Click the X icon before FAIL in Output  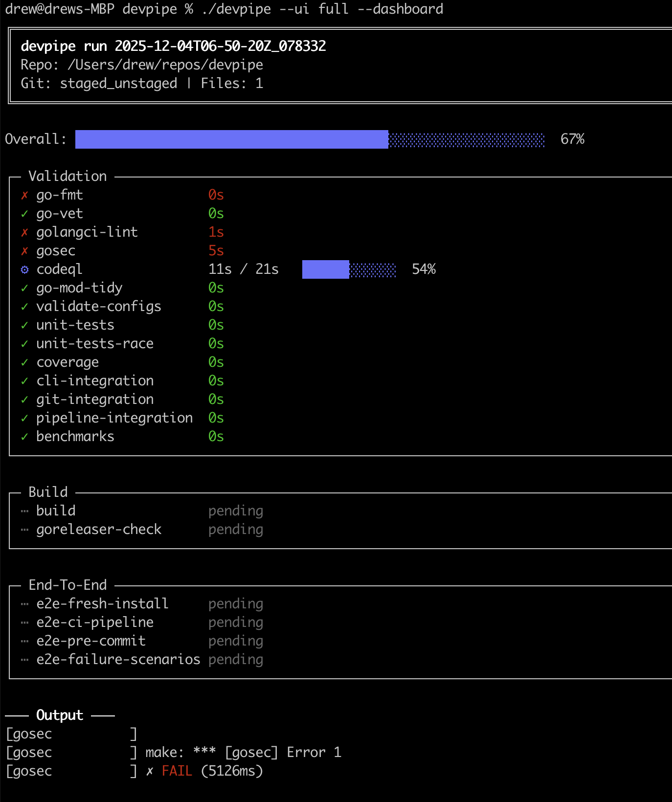tap(150, 771)
